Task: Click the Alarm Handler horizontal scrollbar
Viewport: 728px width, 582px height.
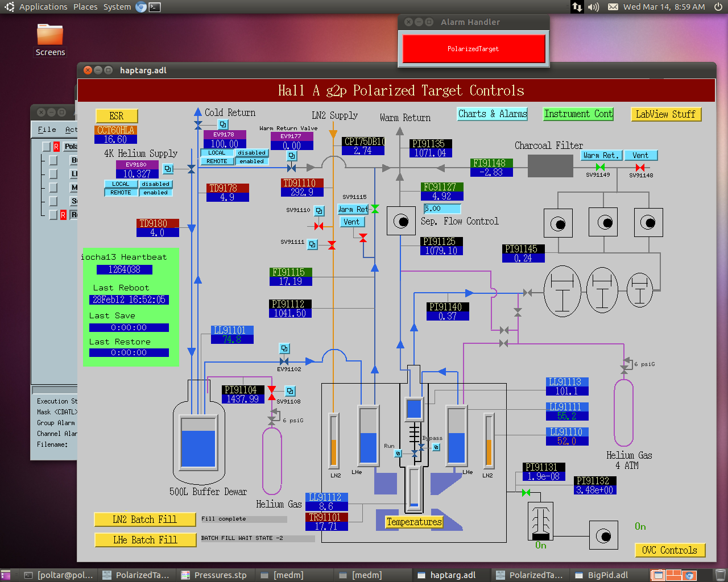Action: [x=55, y=390]
